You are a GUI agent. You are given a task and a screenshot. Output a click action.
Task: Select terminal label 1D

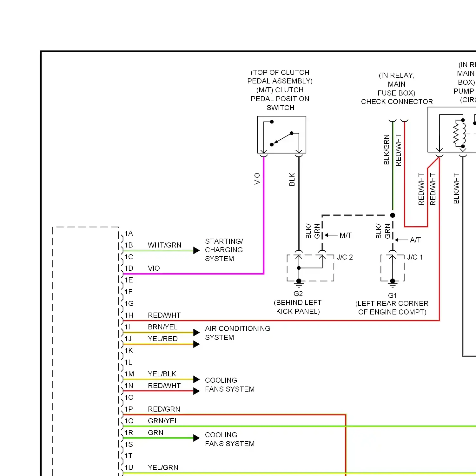click(x=129, y=268)
